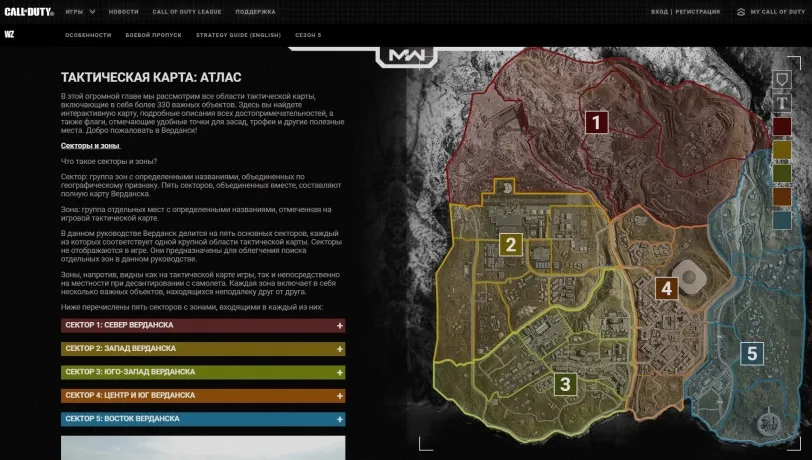
Task: Click the ВХОД login link
Action: coord(659,11)
